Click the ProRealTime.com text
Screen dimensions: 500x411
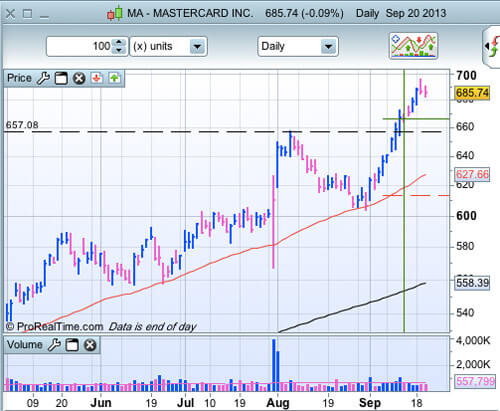pyautogui.click(x=60, y=327)
